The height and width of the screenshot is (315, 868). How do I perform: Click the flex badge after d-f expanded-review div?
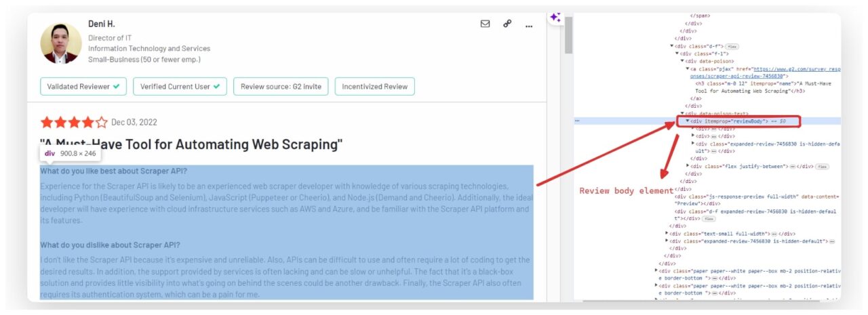pos(710,219)
